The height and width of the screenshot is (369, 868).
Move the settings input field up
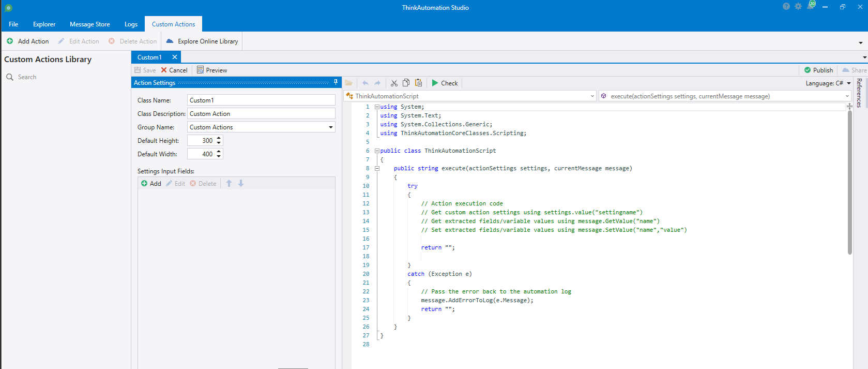[229, 183]
